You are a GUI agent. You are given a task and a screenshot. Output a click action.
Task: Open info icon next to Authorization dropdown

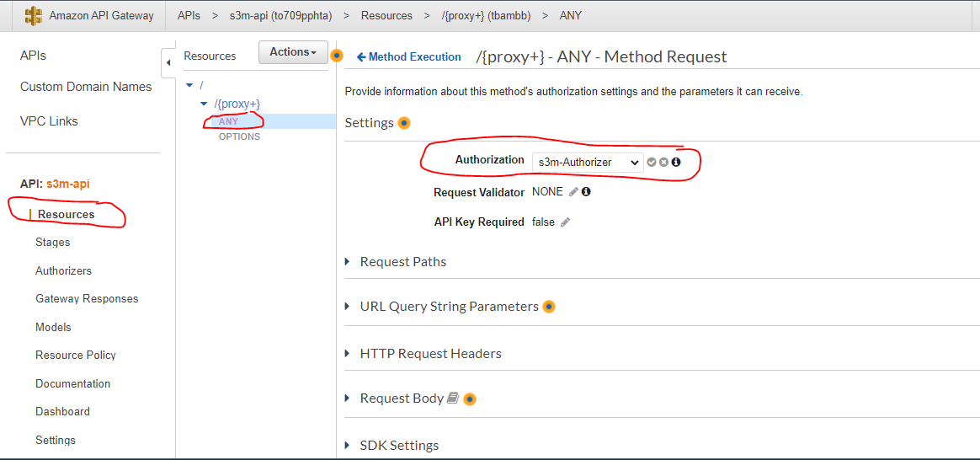click(675, 163)
